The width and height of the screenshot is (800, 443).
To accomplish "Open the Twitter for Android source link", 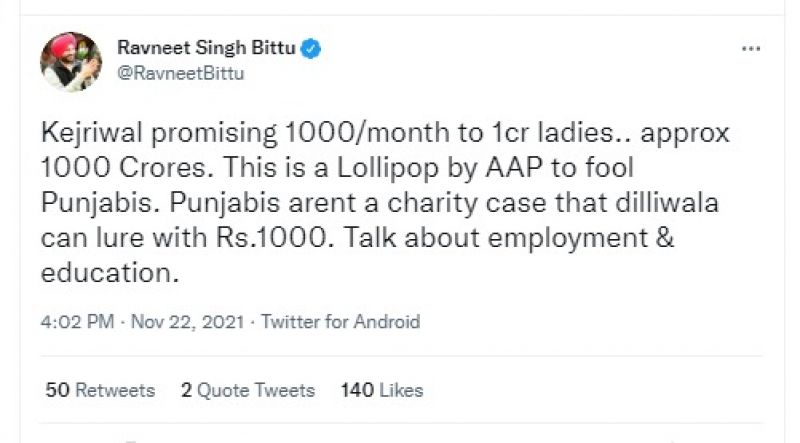I will pyautogui.click(x=340, y=322).
